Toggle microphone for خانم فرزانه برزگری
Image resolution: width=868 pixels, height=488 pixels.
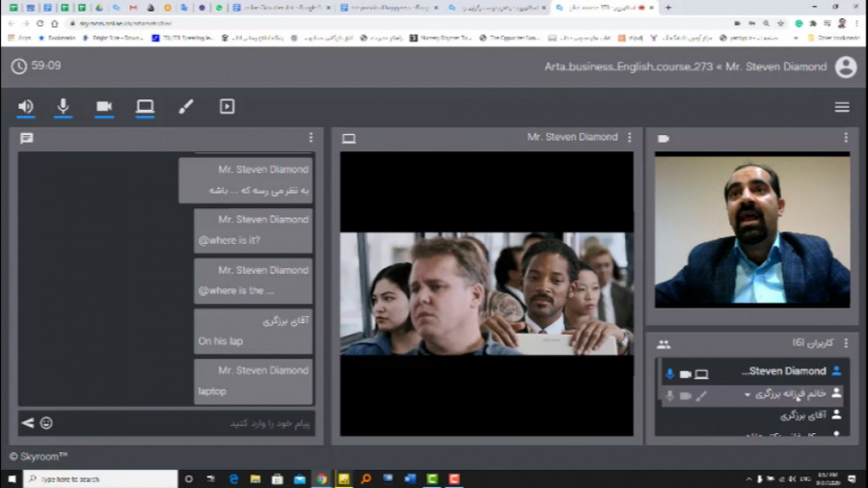click(670, 395)
